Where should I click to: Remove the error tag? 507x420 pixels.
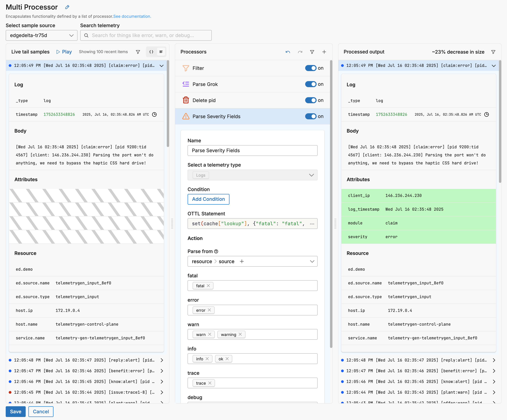click(209, 310)
